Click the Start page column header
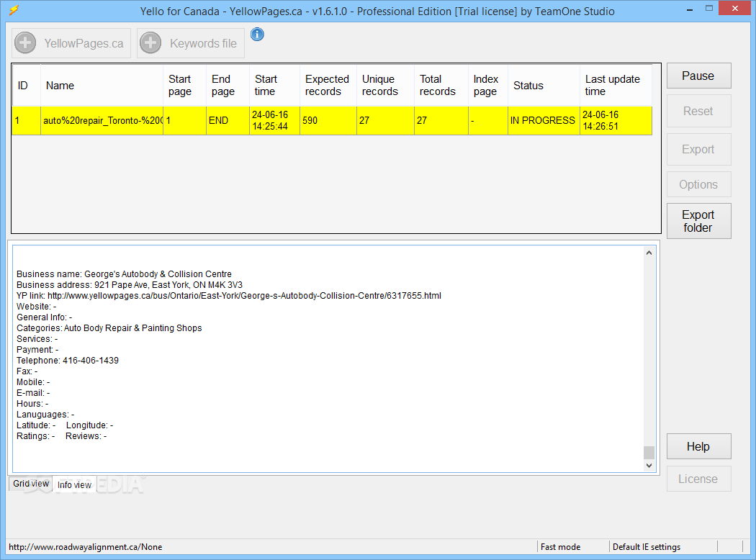 click(x=184, y=86)
